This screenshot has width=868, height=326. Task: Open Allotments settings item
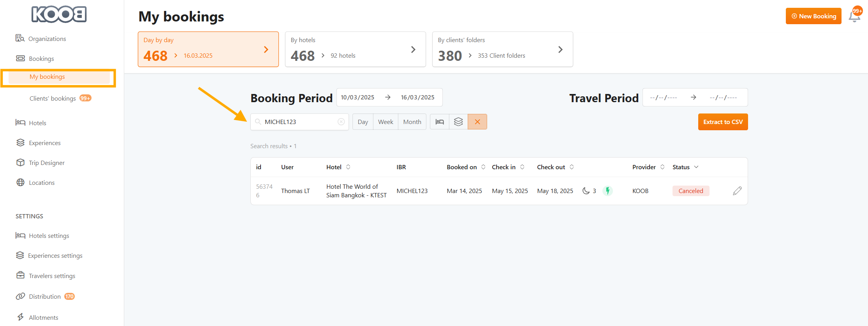pyautogui.click(x=43, y=317)
